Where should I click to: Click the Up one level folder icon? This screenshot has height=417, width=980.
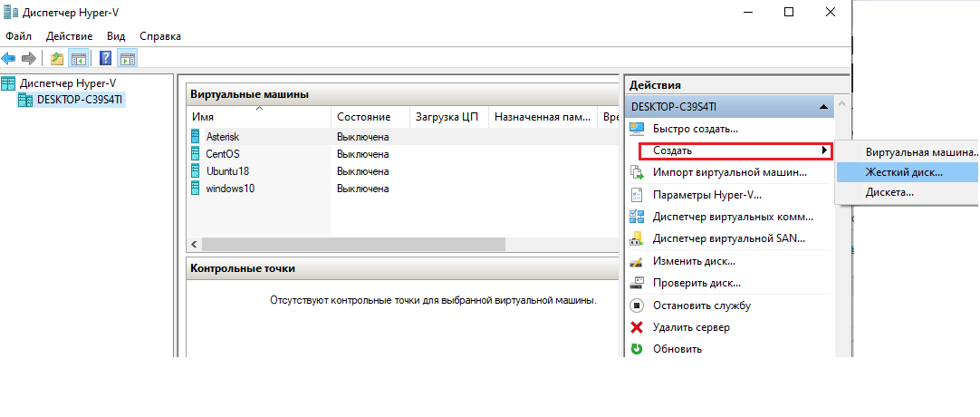point(57,59)
